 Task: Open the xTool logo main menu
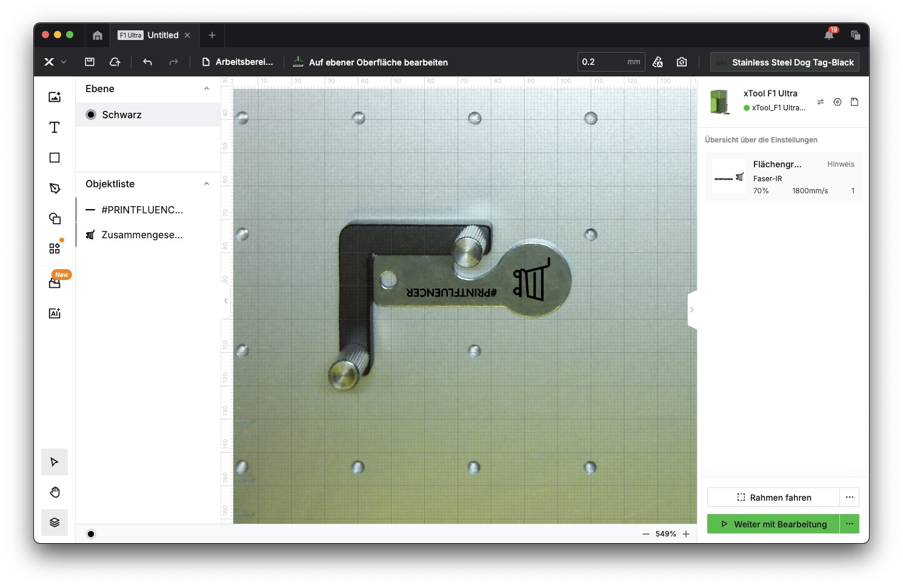(55, 62)
